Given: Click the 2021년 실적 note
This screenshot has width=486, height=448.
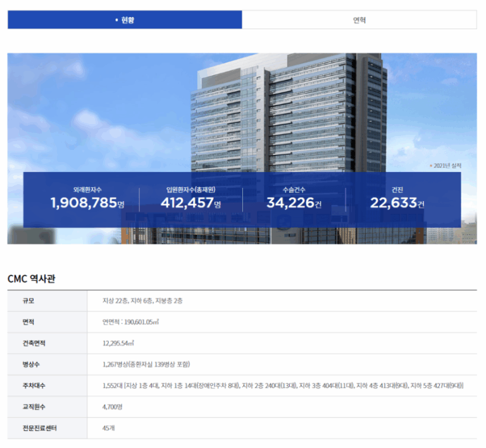Looking at the screenshot, I should tap(445, 166).
